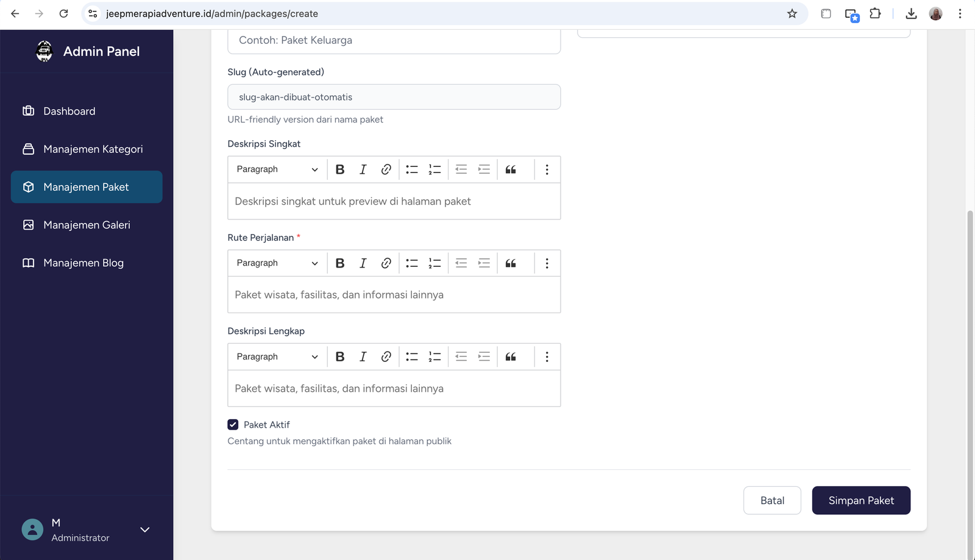Insert block quote in Deskripsi Lengkap editor
The image size is (975, 560).
coord(511,357)
